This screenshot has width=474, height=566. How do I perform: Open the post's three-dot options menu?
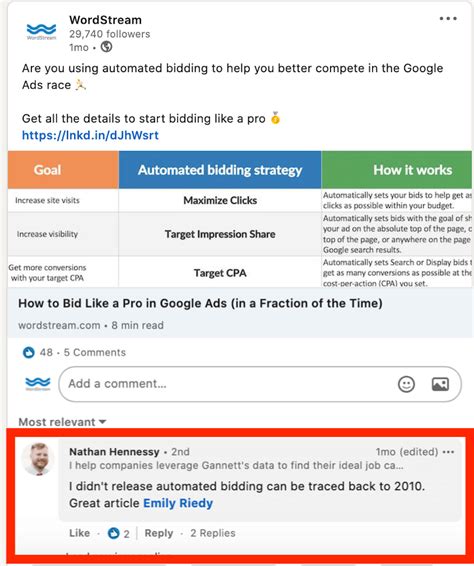click(448, 18)
